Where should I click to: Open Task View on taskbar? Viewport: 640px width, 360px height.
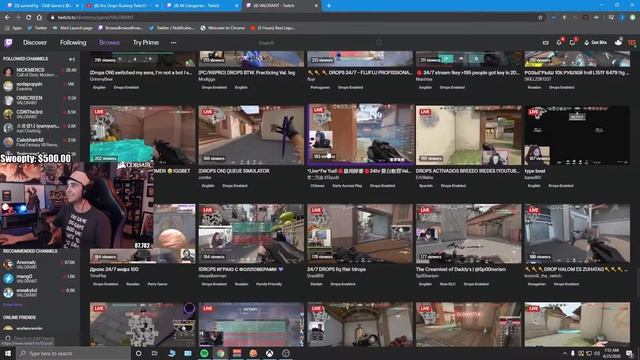(155, 353)
